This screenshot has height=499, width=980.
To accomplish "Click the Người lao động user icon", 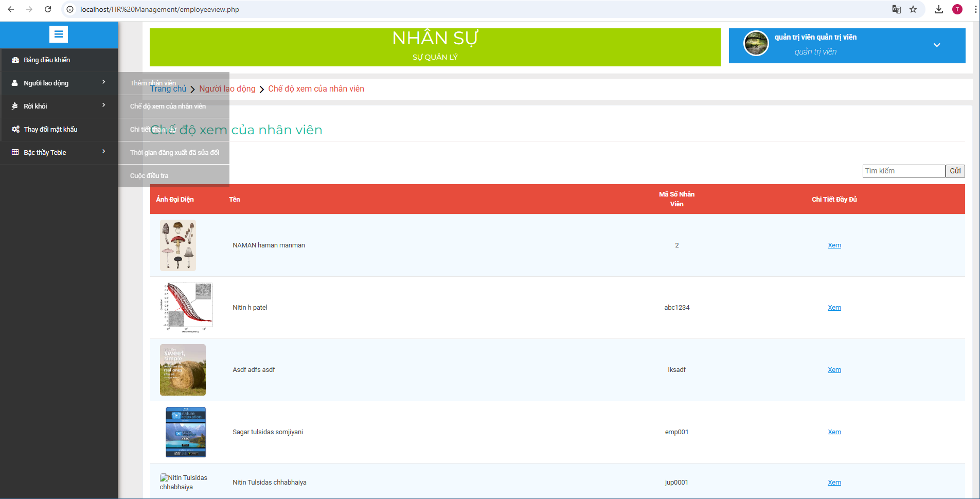I will click(x=15, y=83).
